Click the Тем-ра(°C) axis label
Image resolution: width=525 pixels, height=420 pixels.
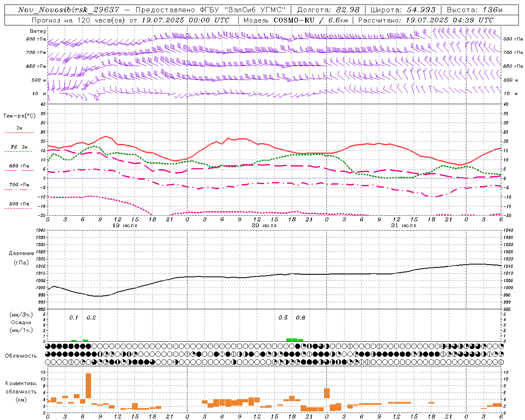point(19,116)
